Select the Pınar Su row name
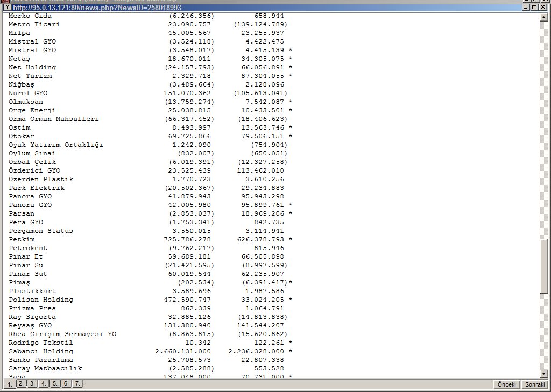Screen dimensions: 551x392 coord(26,265)
